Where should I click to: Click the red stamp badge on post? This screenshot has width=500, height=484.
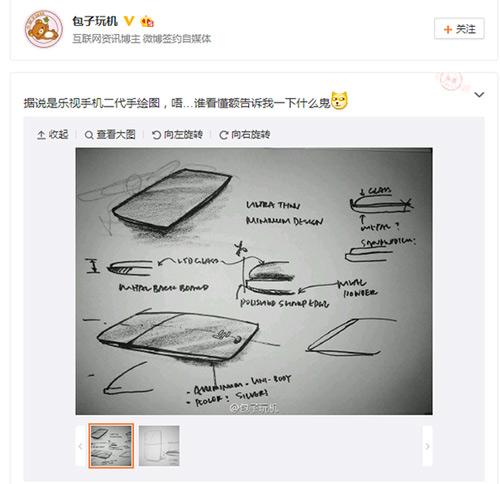[451, 82]
